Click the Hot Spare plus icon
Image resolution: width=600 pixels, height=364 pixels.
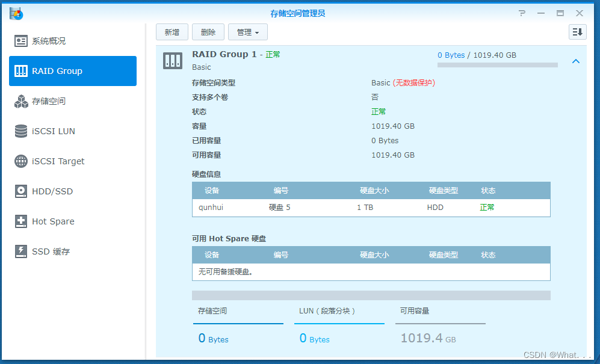coord(21,221)
